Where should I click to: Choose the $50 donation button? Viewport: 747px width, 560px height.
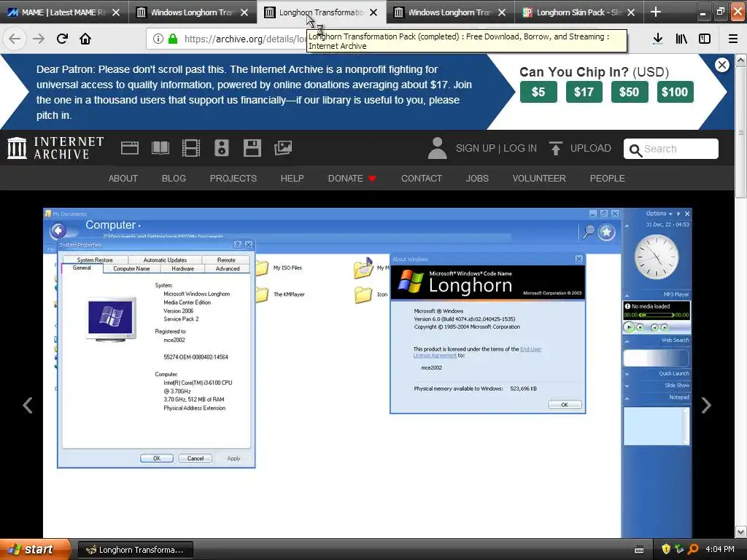tap(629, 92)
